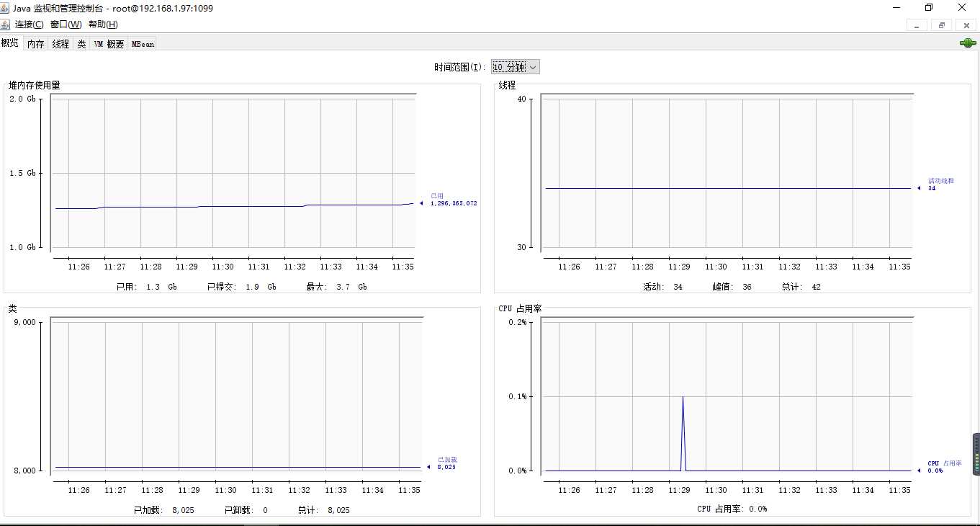Click the Java icon in the menu bar
Image resolution: width=980 pixels, height=526 pixels.
[6, 24]
